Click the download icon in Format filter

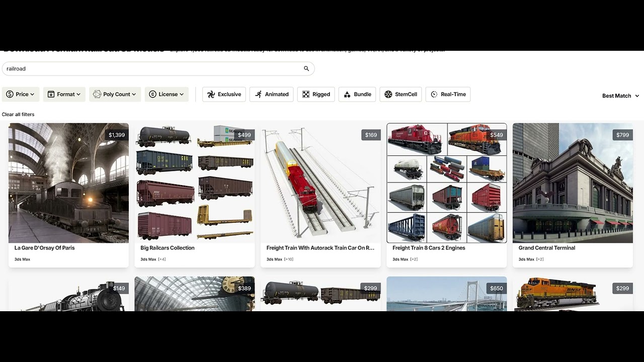[x=51, y=94]
